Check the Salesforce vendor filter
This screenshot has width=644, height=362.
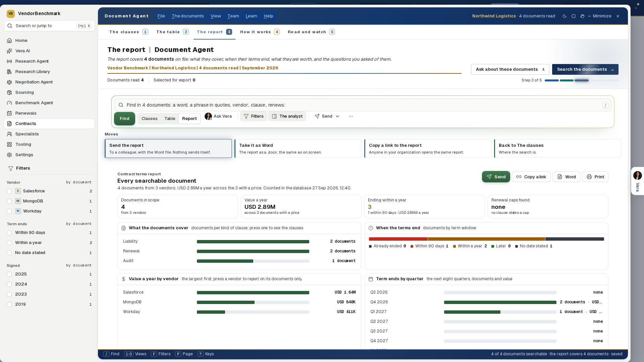tap(9, 191)
